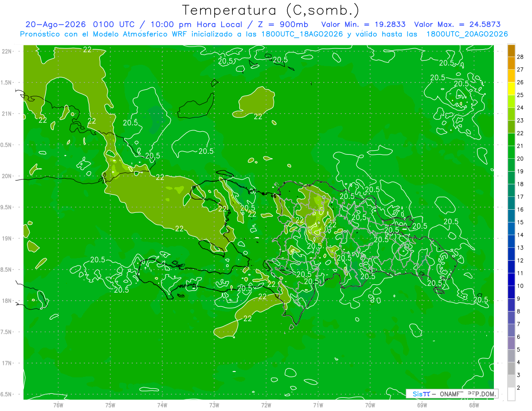Click the "18N" latitude axis label
This screenshot has width=532, height=411.
[7, 301]
